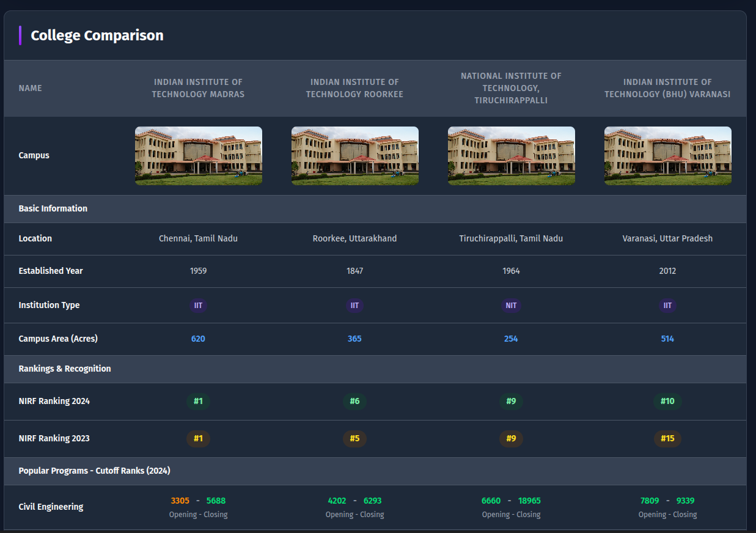756x533 pixels.
Task: Select the Tiruchirappalli, Tamil Nadu location
Action: [511, 238]
